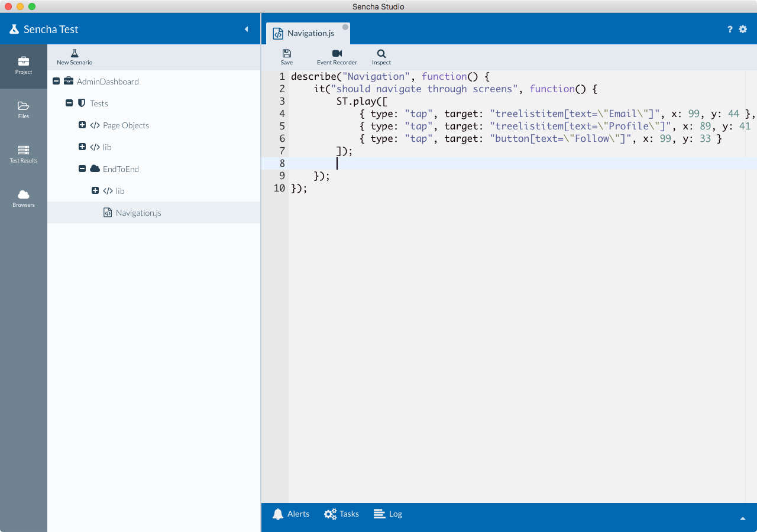Click the Navigation.js file icon in tree
Viewport: 757px width, 532px height.
108,213
